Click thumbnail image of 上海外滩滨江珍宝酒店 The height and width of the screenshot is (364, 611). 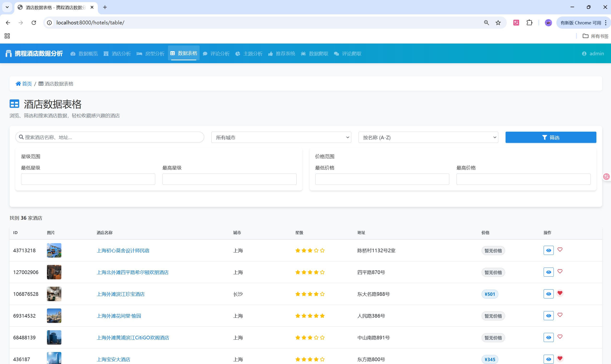[x=54, y=294]
